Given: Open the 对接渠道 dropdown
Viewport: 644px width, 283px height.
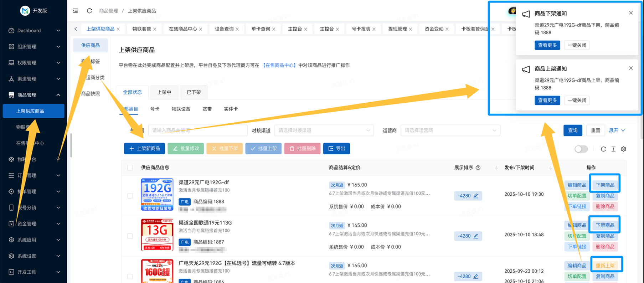Looking at the screenshot, I should (x=324, y=130).
